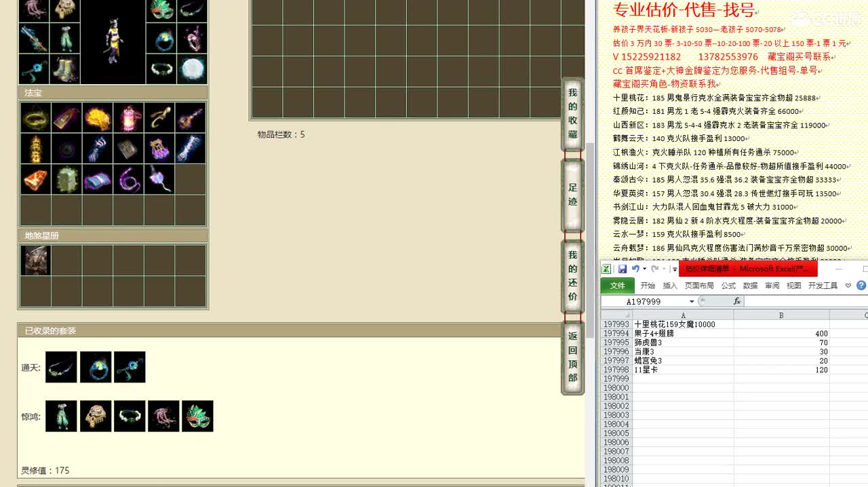Click the golden ring treasure in 法宝

pos(35,117)
